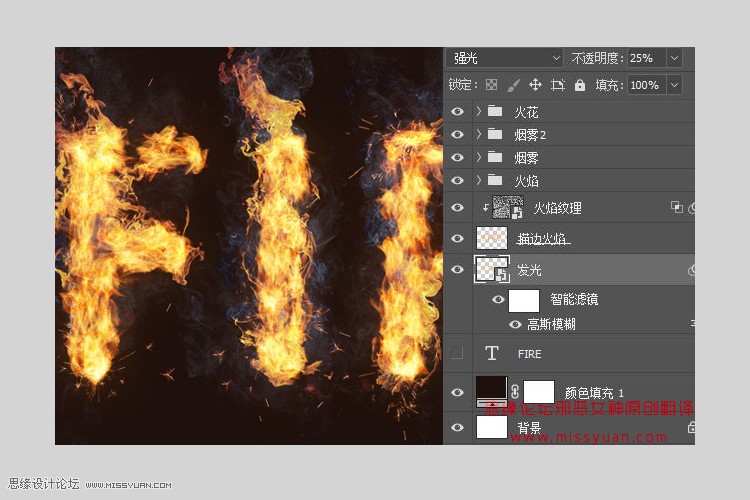This screenshot has width=750, height=500.
Task: Toggle 智能滤镜 visibility eye
Action: click(x=498, y=300)
